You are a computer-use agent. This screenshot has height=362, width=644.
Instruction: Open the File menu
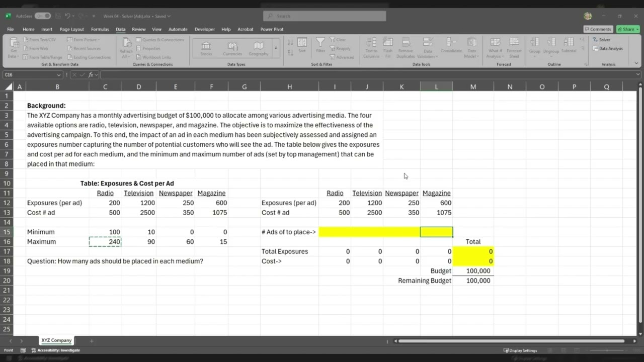(10, 29)
